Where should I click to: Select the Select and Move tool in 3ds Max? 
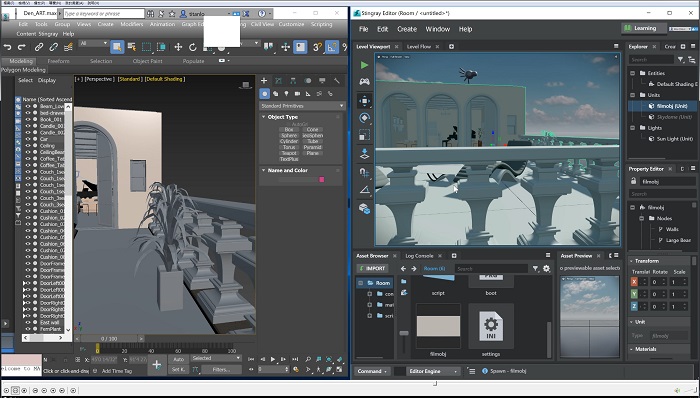pos(178,47)
